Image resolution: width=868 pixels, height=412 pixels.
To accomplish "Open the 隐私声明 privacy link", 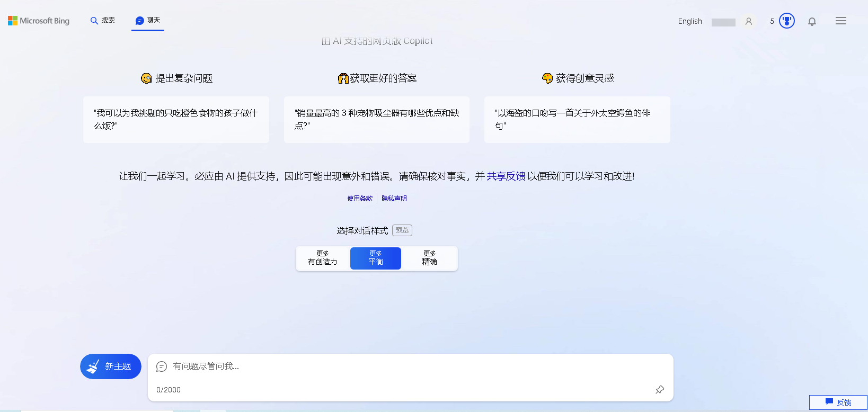I will click(394, 199).
